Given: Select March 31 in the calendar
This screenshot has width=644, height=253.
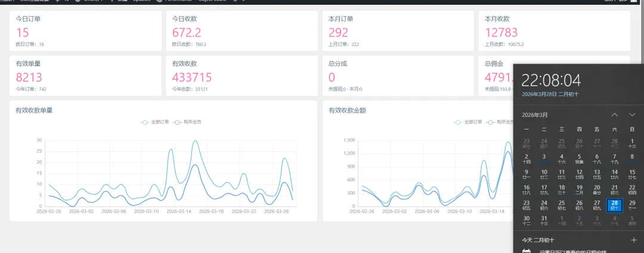Looking at the screenshot, I should click(x=544, y=221).
